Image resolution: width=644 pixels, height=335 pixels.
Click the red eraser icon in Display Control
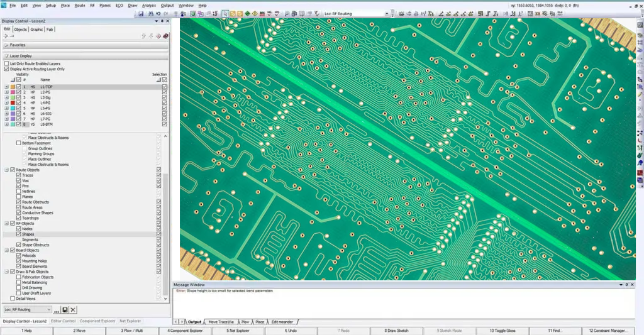click(x=165, y=36)
